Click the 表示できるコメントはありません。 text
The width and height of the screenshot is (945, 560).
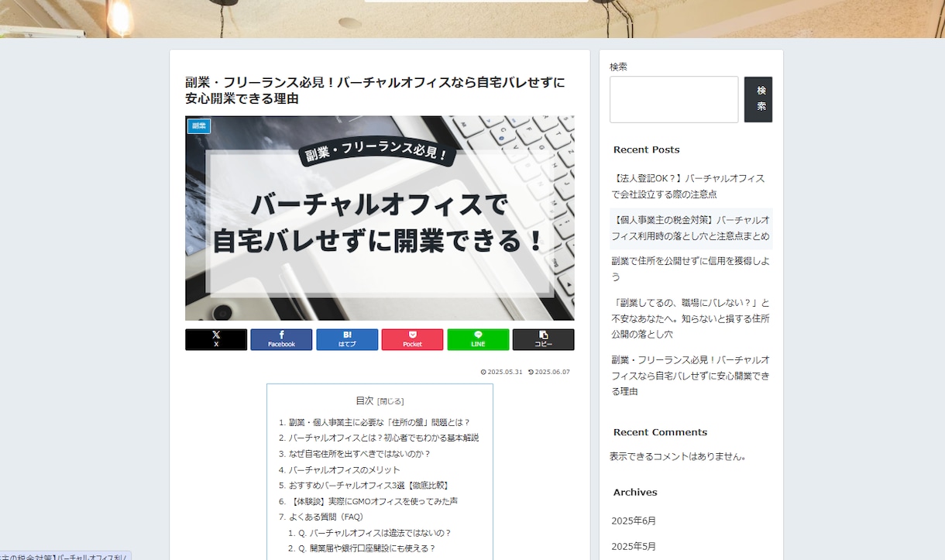click(679, 456)
